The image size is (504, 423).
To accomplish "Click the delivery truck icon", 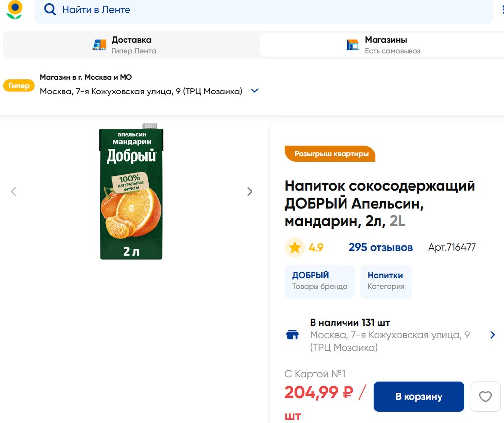I will [99, 45].
